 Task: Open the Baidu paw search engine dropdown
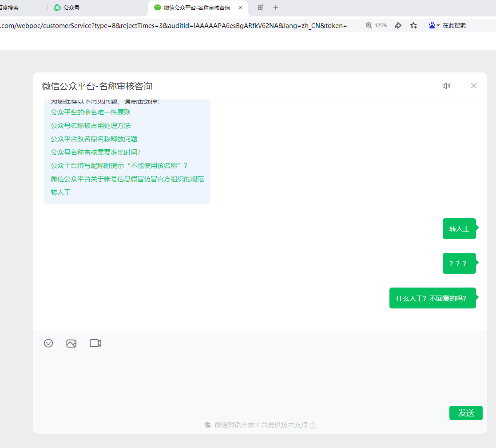pos(434,25)
